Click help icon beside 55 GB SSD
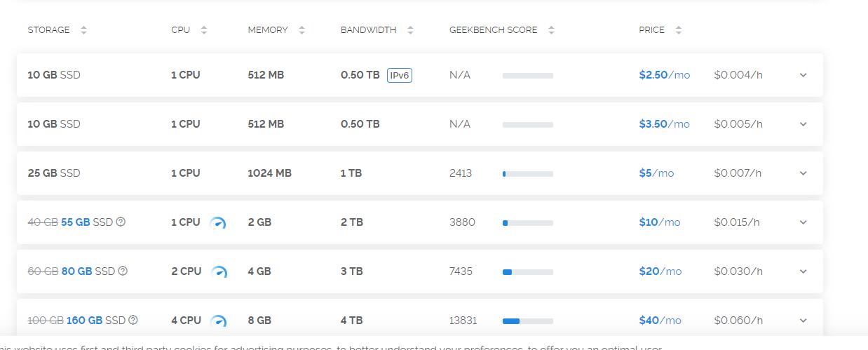 (121, 222)
